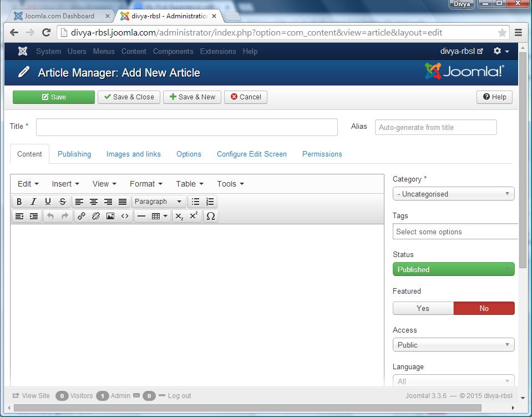Viewport: 532px width, 417px height.
Task: Insert a hyperlink using the link icon
Action: pos(82,216)
